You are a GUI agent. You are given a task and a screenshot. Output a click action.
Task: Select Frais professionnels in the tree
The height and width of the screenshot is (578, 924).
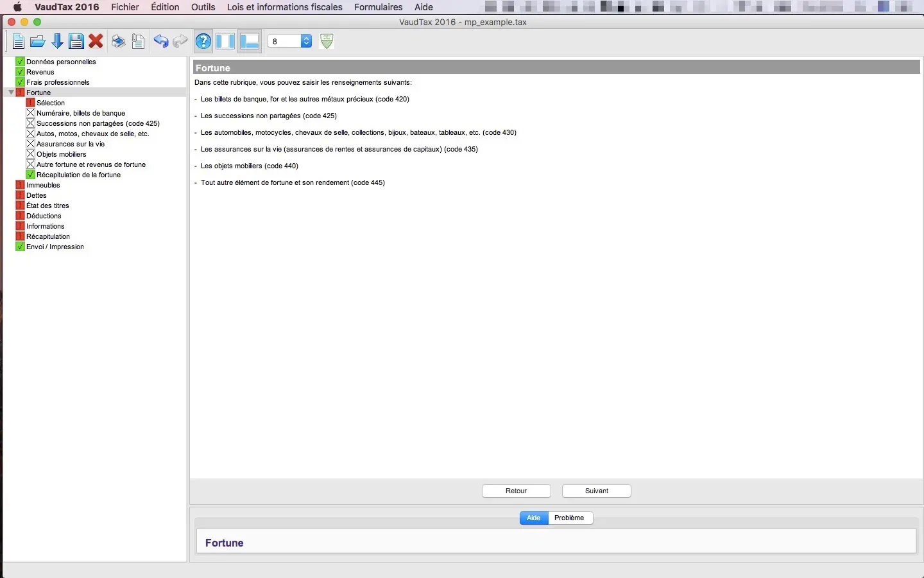point(58,82)
